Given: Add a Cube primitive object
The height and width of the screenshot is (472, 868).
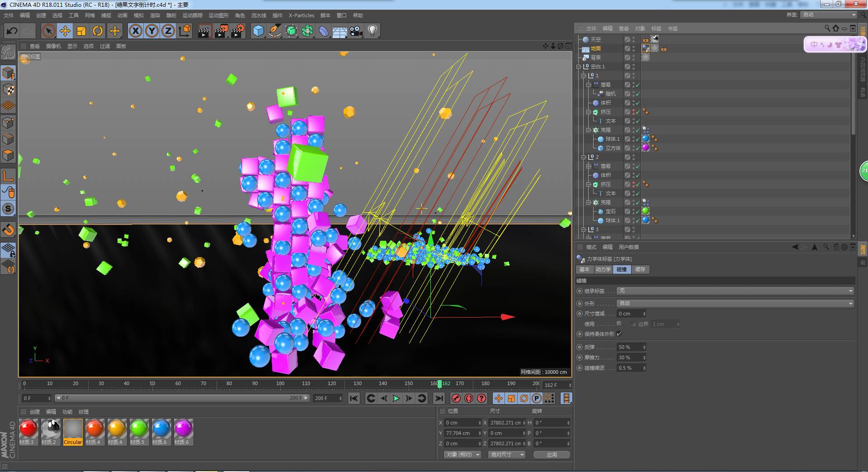Looking at the screenshot, I should [x=258, y=31].
